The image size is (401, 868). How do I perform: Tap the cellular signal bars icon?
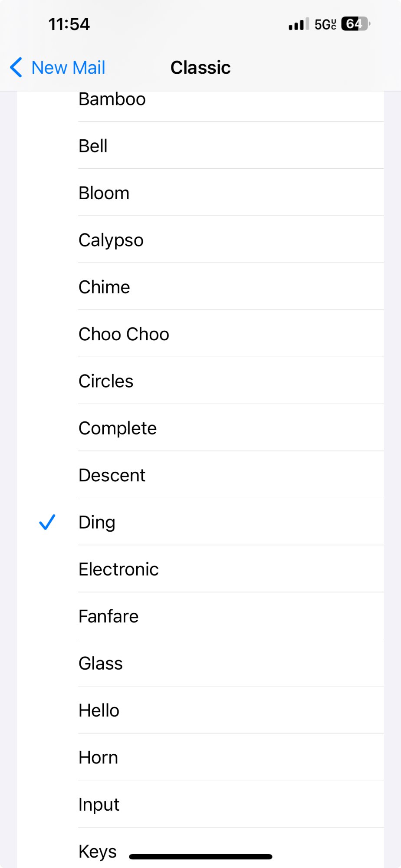coord(299,24)
